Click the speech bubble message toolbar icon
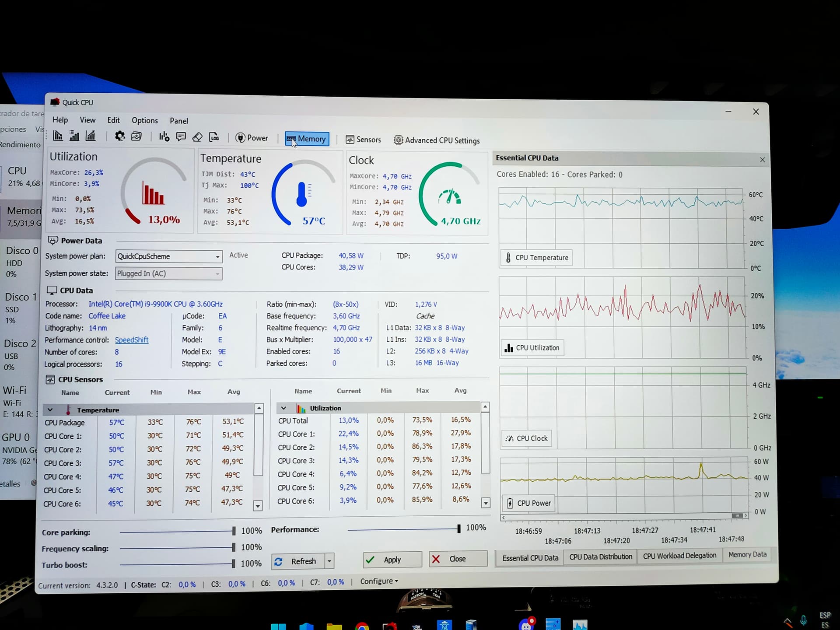This screenshot has width=840, height=630. [x=181, y=137]
